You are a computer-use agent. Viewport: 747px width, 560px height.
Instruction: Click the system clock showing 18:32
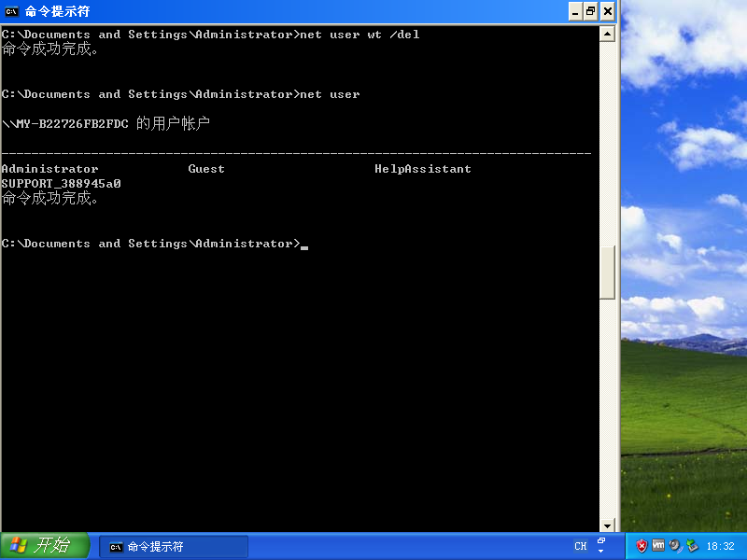click(720, 546)
